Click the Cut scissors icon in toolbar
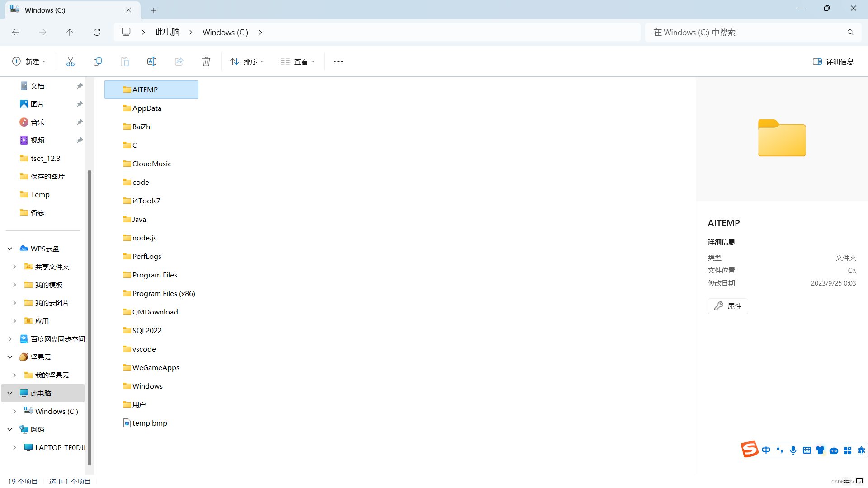The height and width of the screenshot is (488, 868). 71,61
